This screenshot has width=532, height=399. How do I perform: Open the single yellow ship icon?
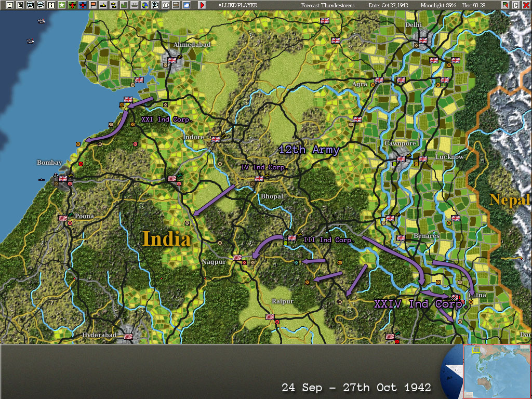(103, 5)
